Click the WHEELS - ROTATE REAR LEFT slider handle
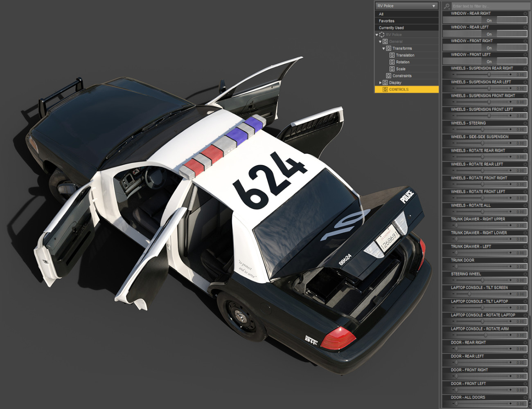This screenshot has height=409, width=532. click(482, 171)
